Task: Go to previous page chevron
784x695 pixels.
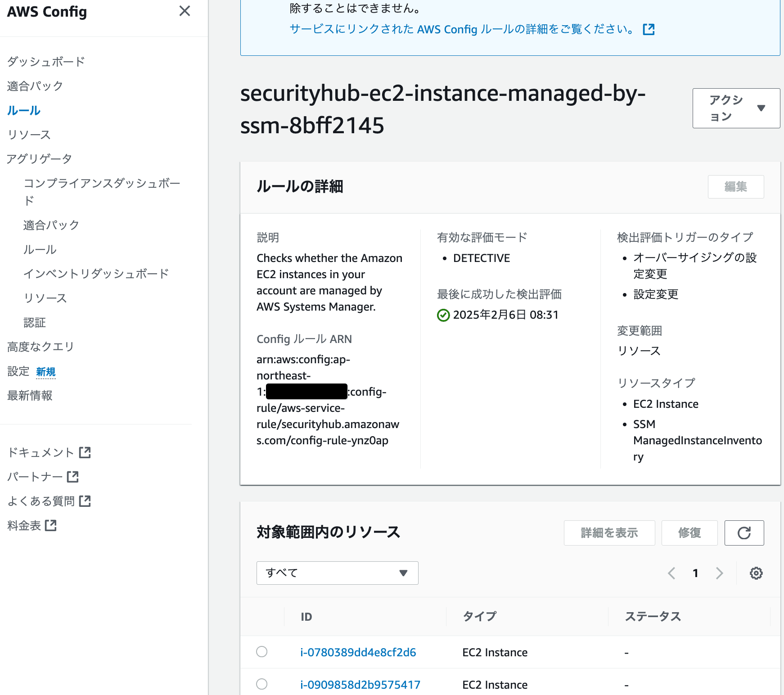Action: click(671, 573)
